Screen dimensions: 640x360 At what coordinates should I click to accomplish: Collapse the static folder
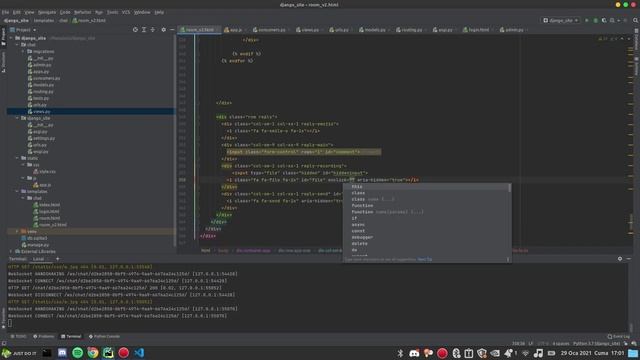[18, 158]
